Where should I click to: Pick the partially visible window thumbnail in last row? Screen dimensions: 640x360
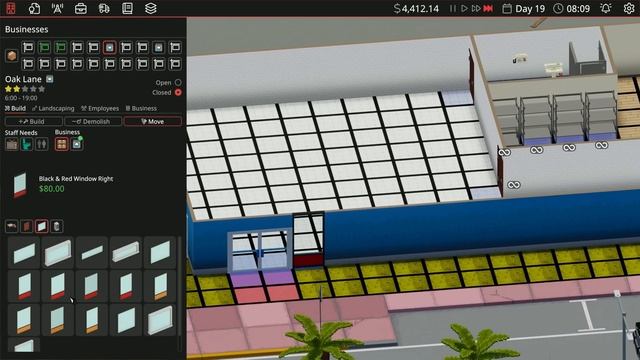click(x=24, y=345)
